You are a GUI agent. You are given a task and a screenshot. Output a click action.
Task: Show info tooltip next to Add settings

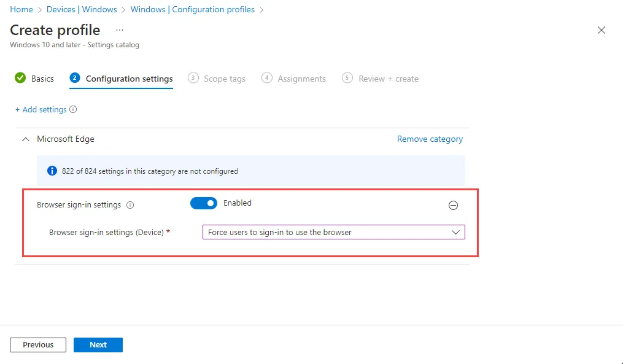tap(73, 109)
